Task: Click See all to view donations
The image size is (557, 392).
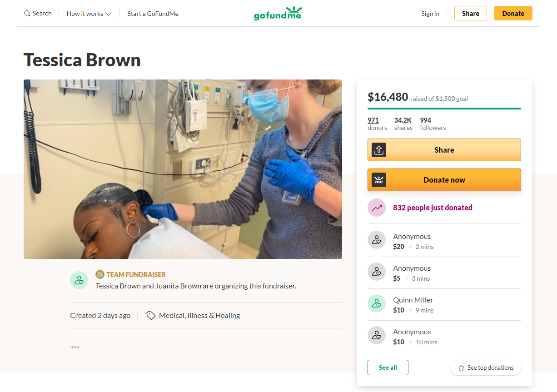Action: click(x=388, y=367)
